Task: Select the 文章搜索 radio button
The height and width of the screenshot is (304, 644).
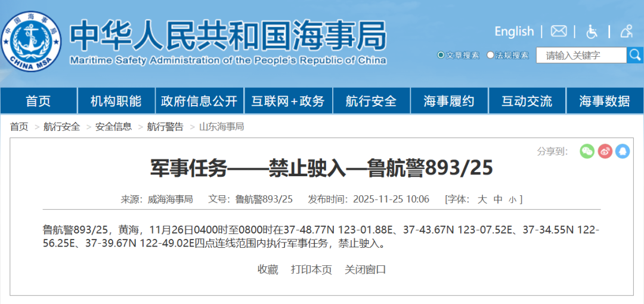Action: 441,55
